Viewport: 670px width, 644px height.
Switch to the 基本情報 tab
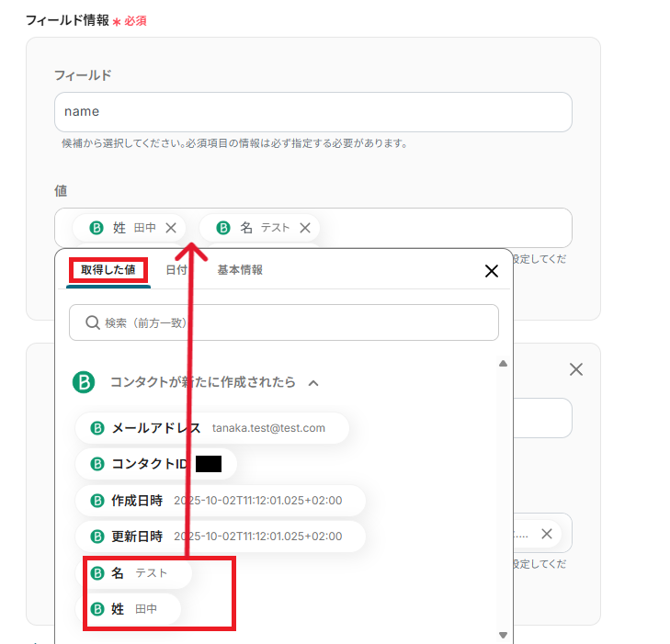click(x=240, y=270)
